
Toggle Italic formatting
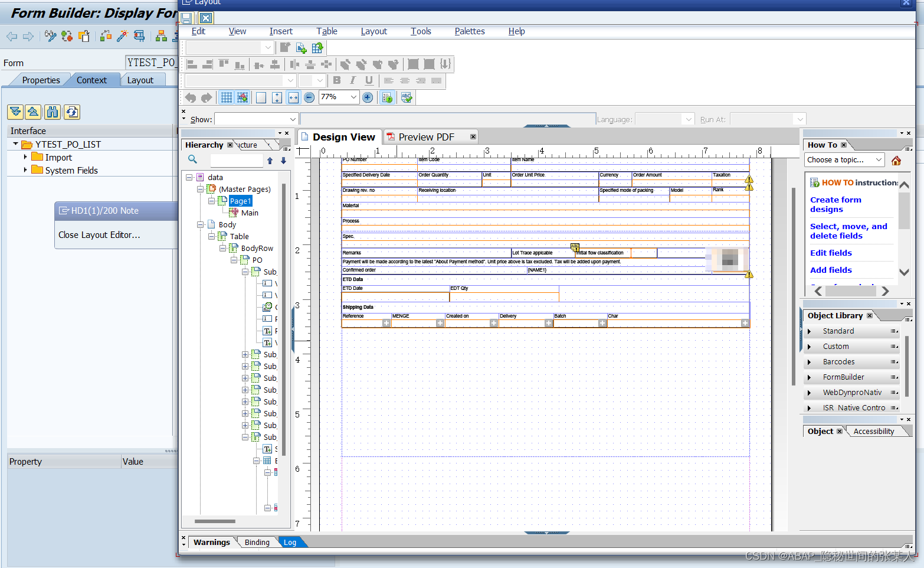[353, 80]
